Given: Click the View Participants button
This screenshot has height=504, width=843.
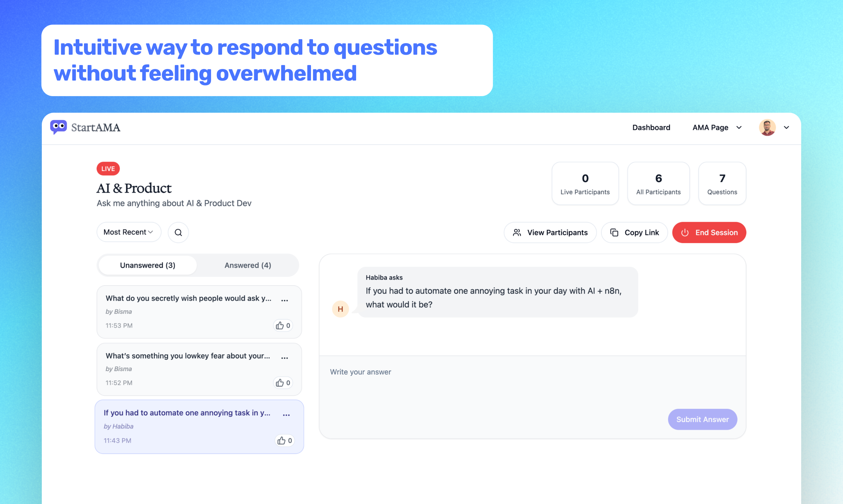Looking at the screenshot, I should [x=550, y=233].
